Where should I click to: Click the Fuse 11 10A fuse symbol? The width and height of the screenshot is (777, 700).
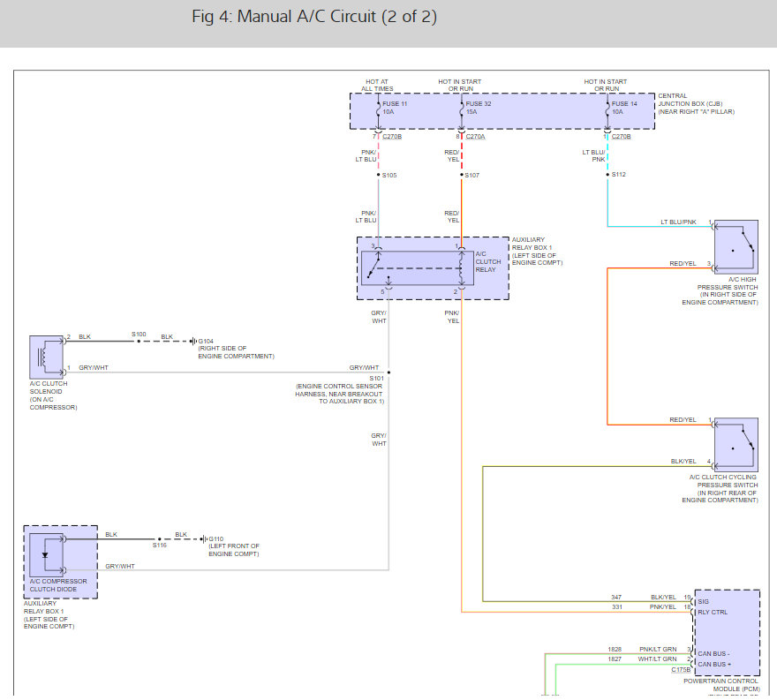tap(379, 108)
